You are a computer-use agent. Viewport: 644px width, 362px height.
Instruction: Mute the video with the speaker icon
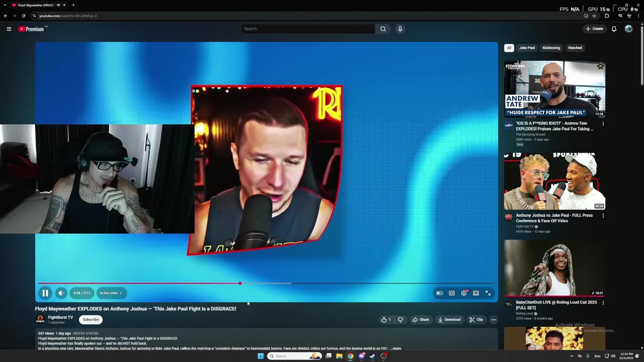tap(61, 293)
